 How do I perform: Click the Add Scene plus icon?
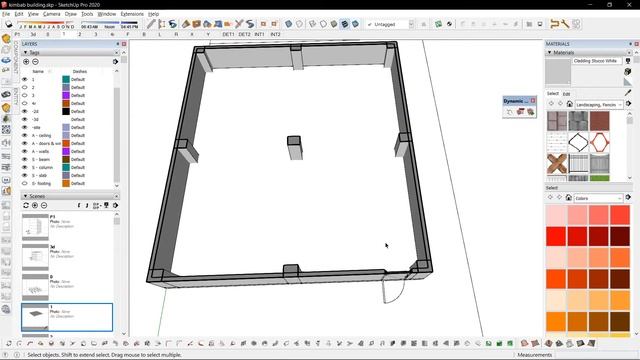[x=35, y=205]
